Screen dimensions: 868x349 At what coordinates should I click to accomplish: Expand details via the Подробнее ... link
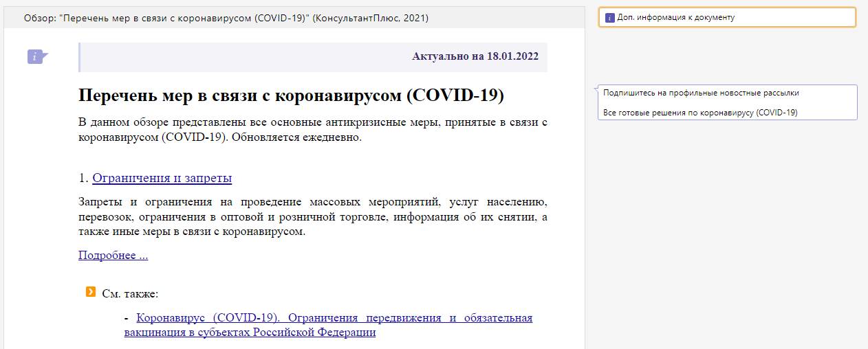(x=113, y=256)
